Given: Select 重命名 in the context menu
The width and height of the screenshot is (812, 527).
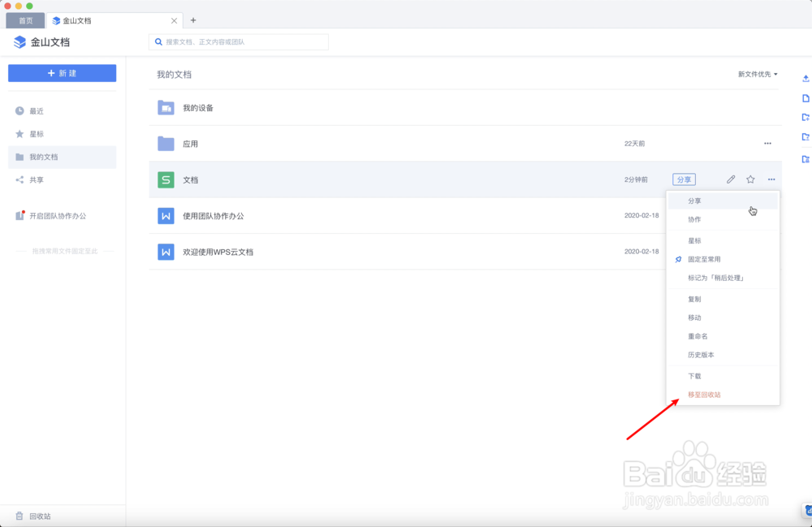Looking at the screenshot, I should pyautogui.click(x=723, y=336).
